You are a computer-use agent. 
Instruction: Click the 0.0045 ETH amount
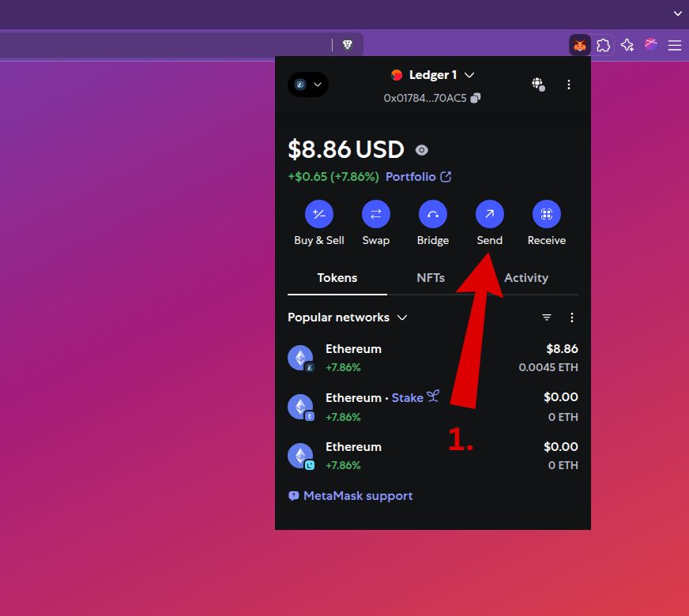click(x=548, y=367)
